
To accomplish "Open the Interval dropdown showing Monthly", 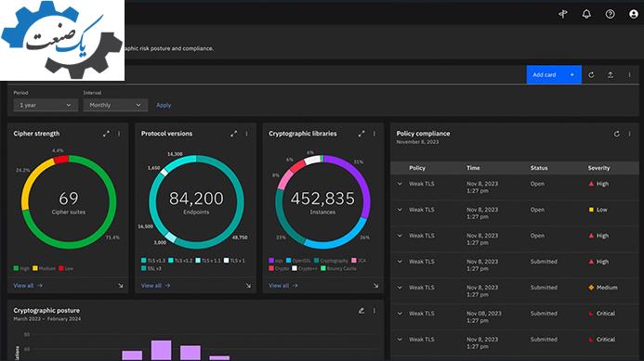I will tap(115, 105).
